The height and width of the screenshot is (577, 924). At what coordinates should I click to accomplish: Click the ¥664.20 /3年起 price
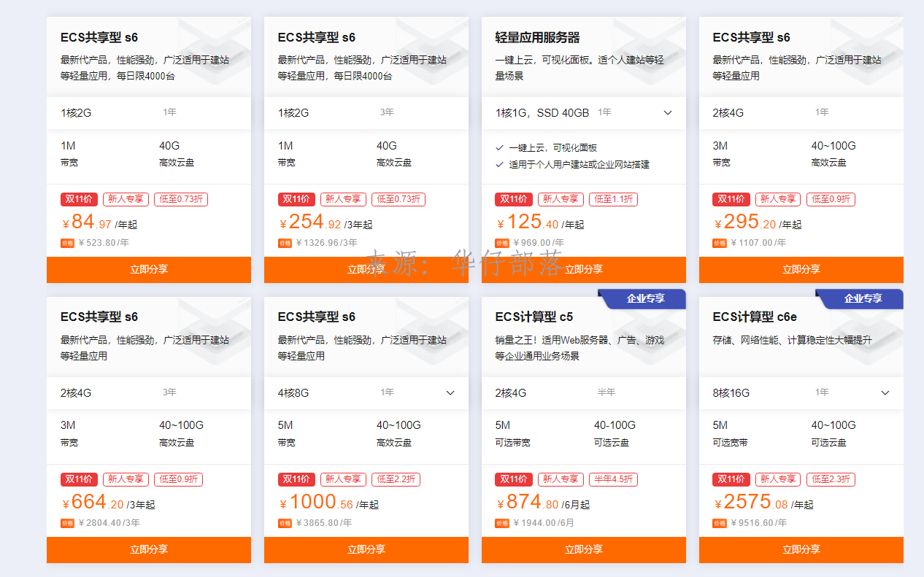108,502
